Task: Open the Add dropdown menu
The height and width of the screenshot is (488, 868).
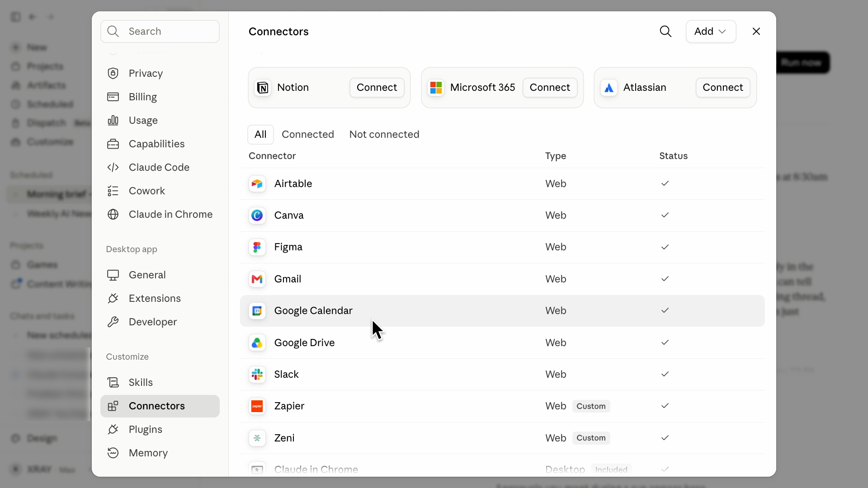Action: [x=711, y=31]
